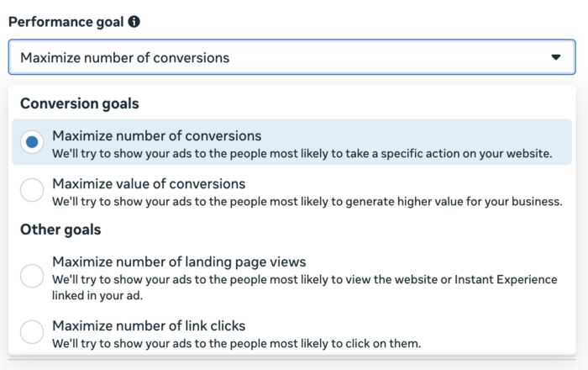Image resolution: width=588 pixels, height=370 pixels.
Task: Choose the link clicks radio button
Action: (32, 331)
